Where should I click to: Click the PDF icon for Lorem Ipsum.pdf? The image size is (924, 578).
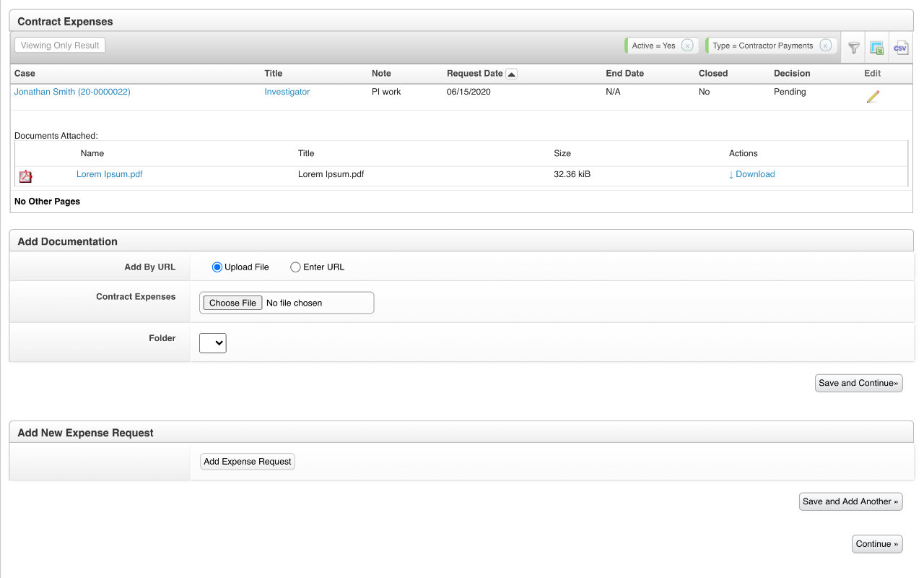tap(25, 176)
